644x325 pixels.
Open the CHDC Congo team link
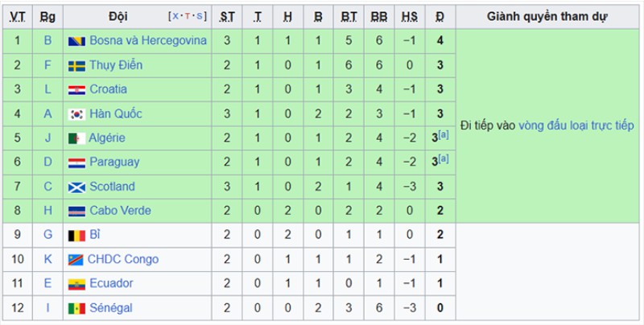tap(123, 259)
